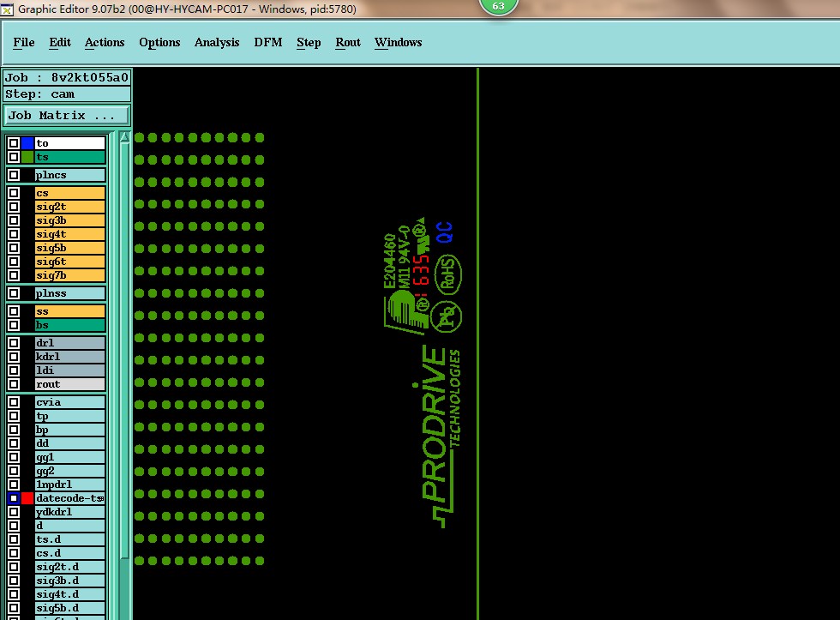
Task: Toggle checkbox for layer 'datecode-ts'
Action: tap(14, 498)
